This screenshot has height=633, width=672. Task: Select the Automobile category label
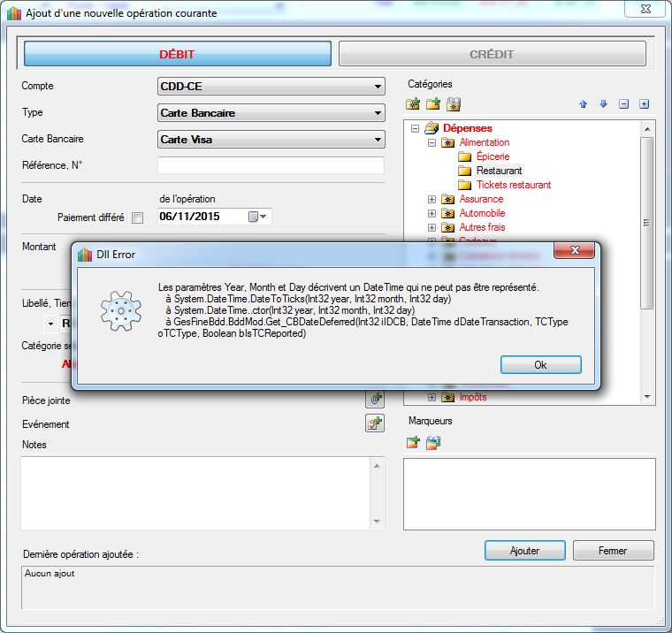(x=482, y=213)
